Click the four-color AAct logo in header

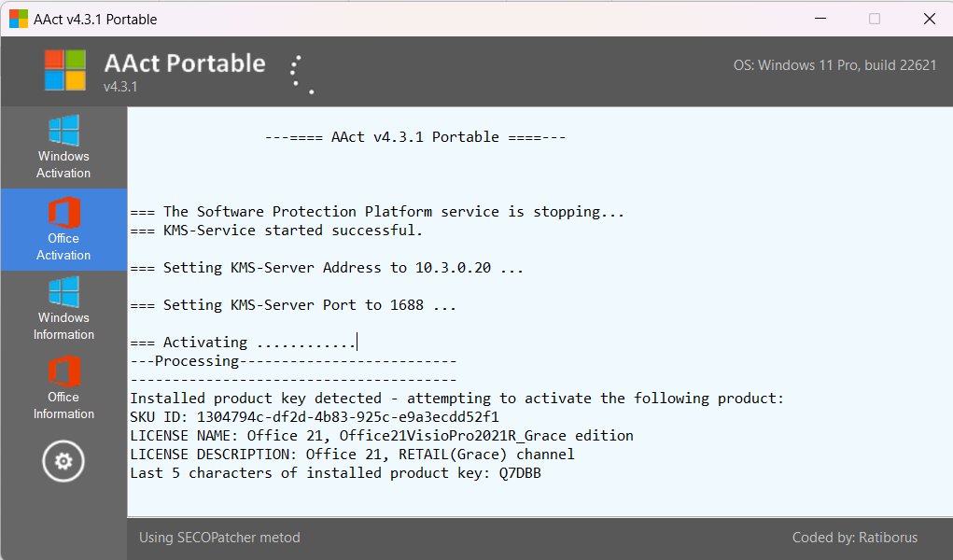(65, 71)
